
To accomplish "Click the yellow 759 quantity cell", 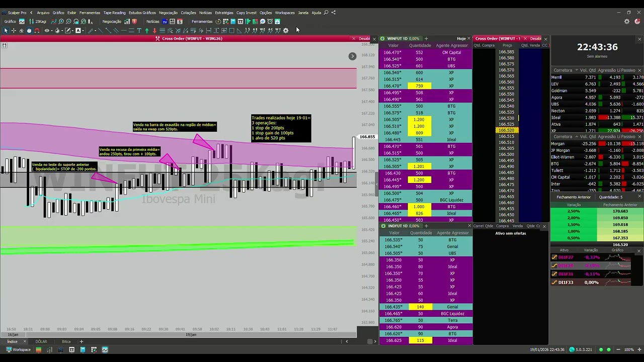I will [x=420, y=86].
